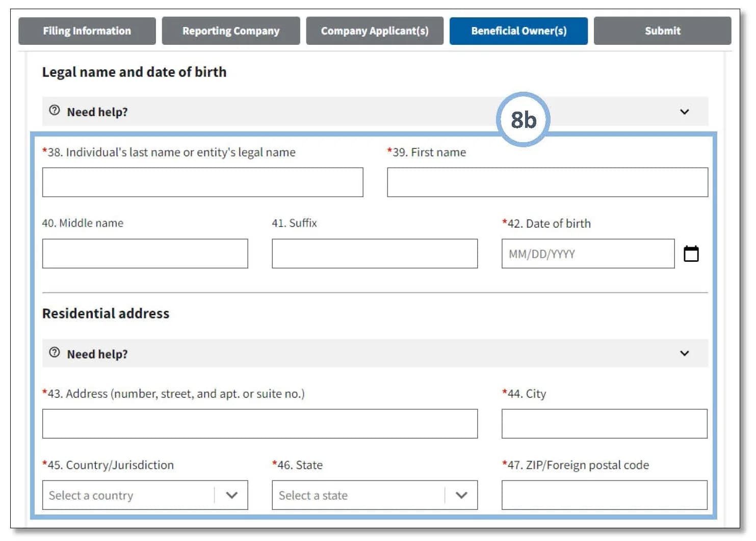Click into the First name field
756x541 pixels.
[548, 182]
